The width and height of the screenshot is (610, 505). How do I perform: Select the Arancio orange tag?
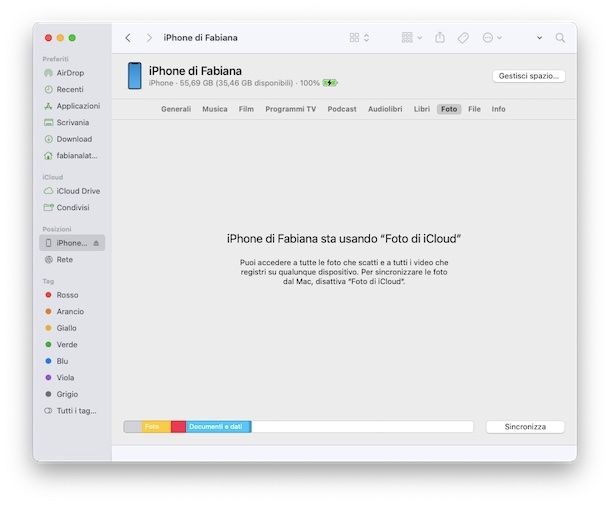72,312
